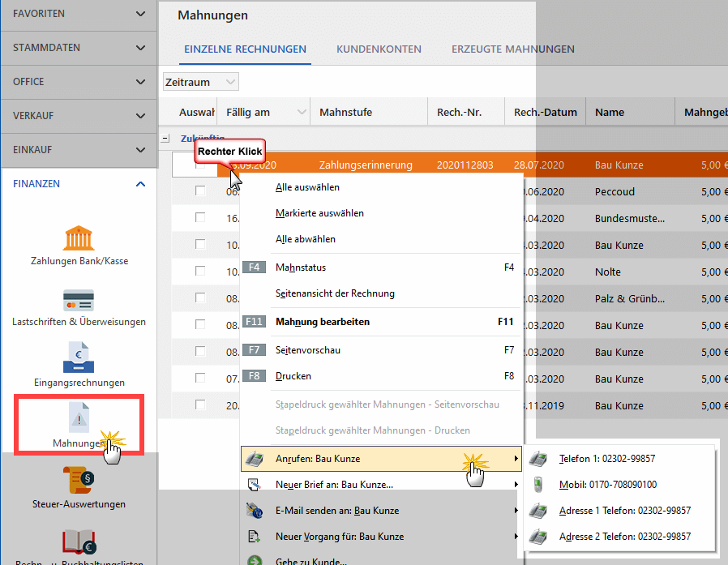
Task: Click document icon beside Neuer Vorgang für
Action: click(x=255, y=537)
